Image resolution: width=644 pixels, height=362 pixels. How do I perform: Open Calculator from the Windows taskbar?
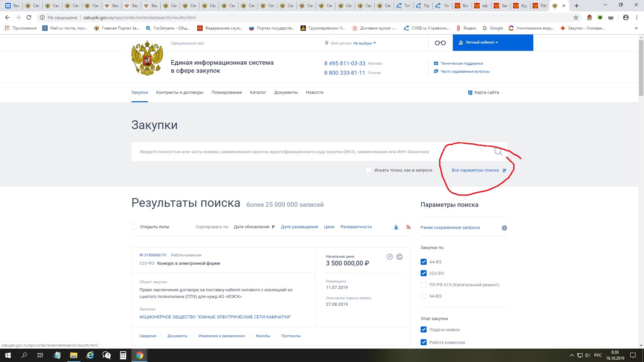(x=123, y=355)
